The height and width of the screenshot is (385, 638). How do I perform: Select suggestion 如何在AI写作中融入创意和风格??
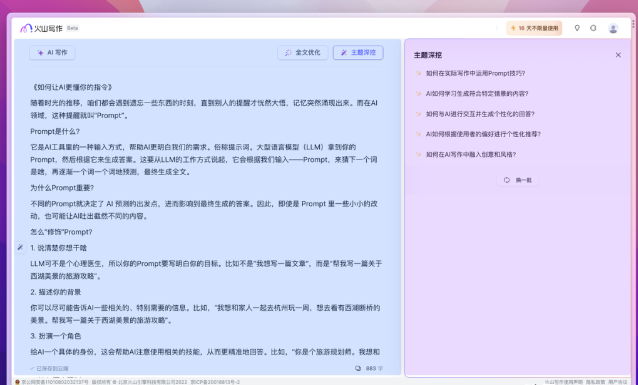click(x=471, y=154)
